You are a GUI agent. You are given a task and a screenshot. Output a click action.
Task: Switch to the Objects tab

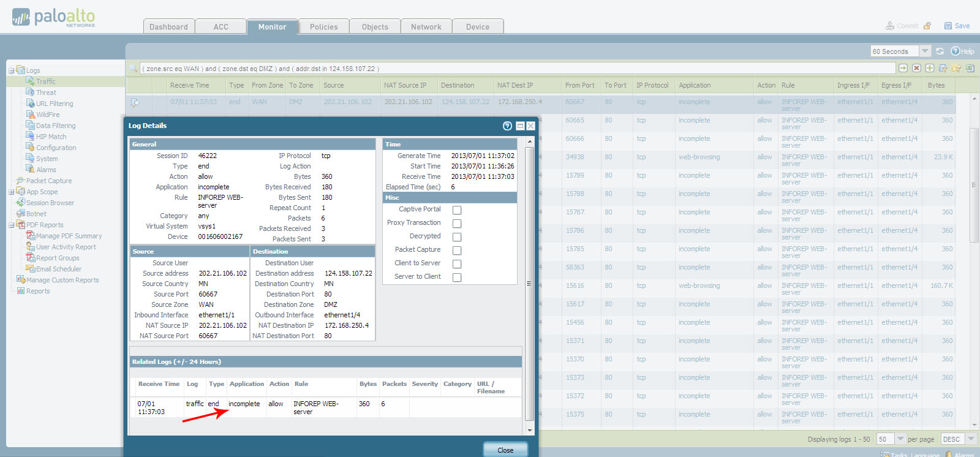375,26
